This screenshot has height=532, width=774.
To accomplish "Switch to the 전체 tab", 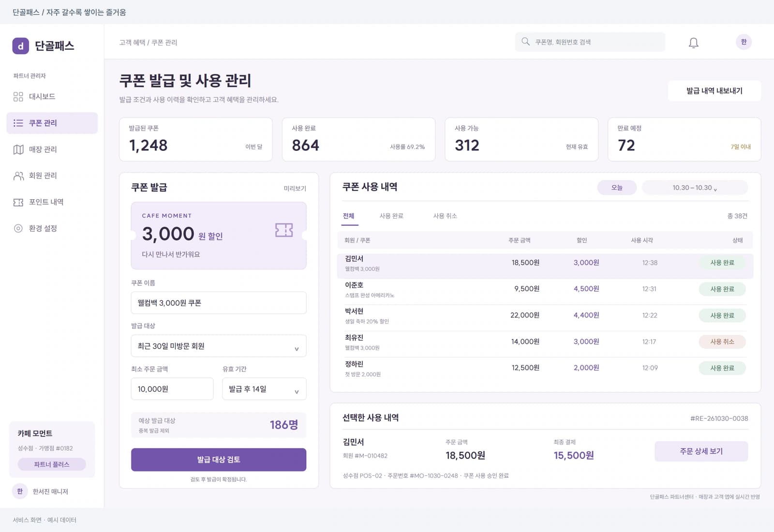I will tap(349, 216).
